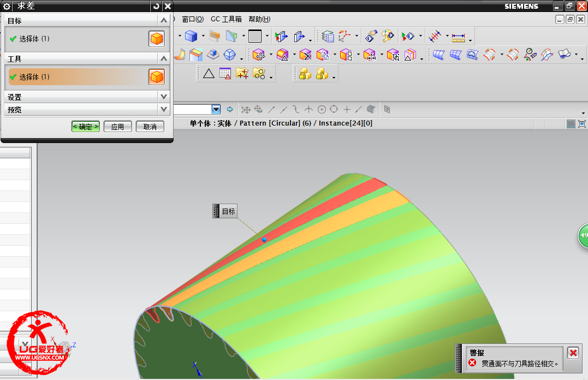Image resolution: width=588 pixels, height=380 pixels.
Task: Open the dialog settings gear icon
Action: (x=7, y=7)
